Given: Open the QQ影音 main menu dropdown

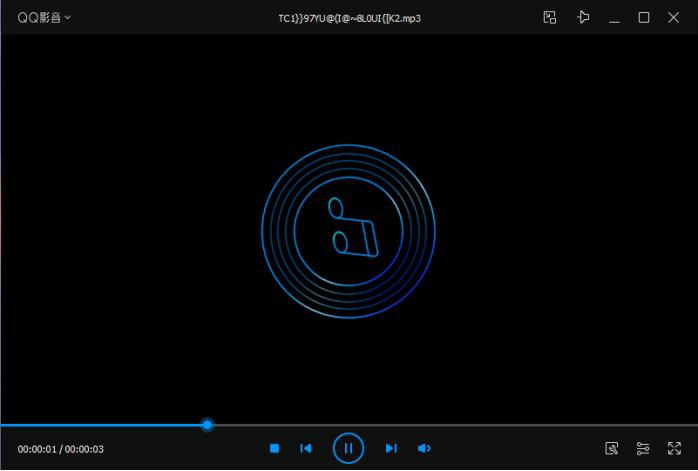Looking at the screenshot, I should tap(44, 18).
